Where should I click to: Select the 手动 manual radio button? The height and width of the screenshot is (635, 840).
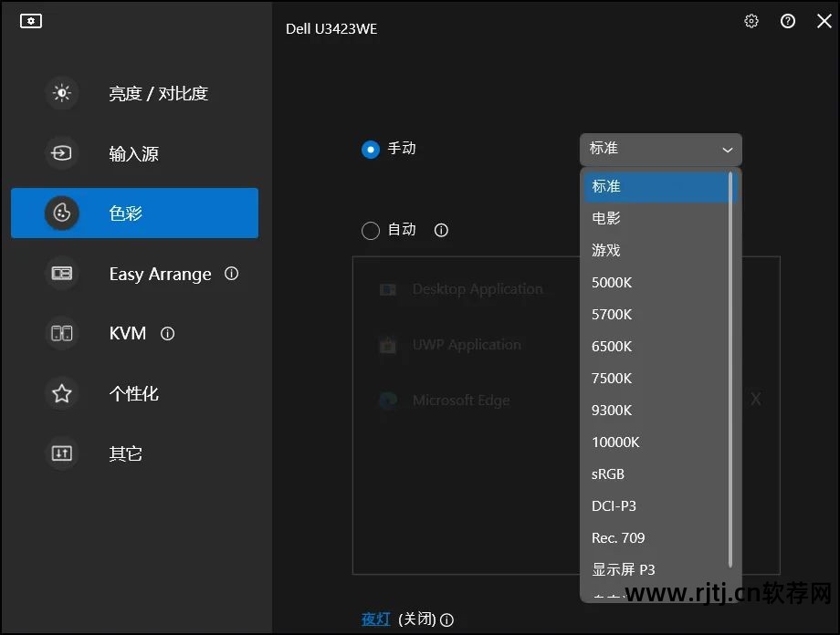pyautogui.click(x=371, y=149)
